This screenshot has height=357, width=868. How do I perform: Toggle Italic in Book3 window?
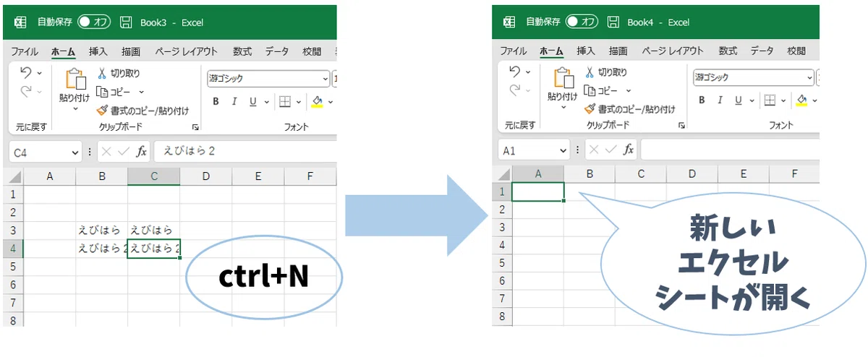(x=234, y=102)
